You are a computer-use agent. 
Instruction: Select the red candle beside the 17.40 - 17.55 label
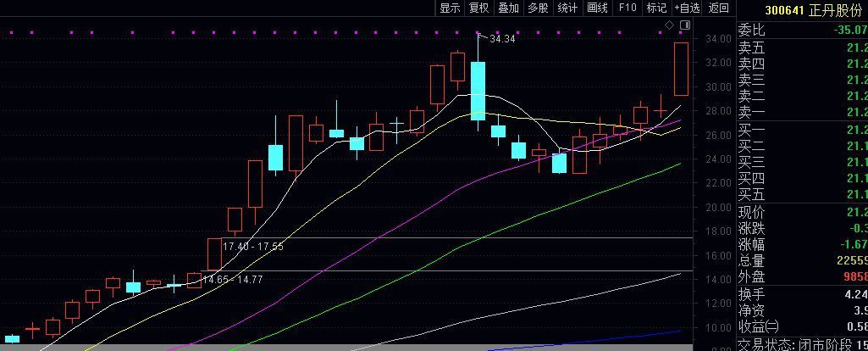(214, 254)
